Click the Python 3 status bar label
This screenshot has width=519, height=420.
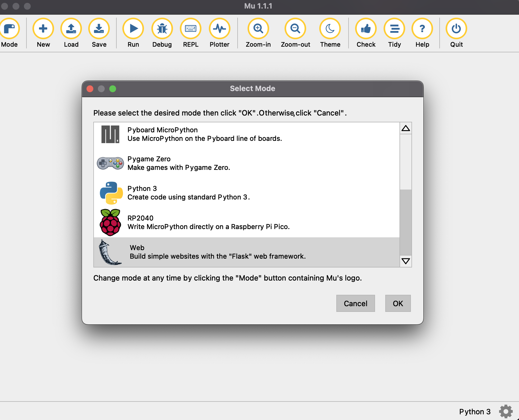pos(475,412)
